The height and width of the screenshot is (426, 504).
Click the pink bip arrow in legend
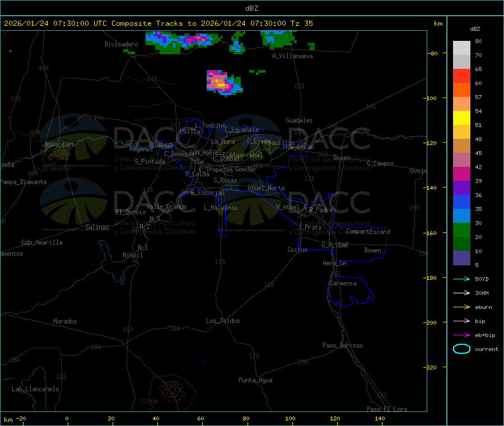(x=461, y=321)
